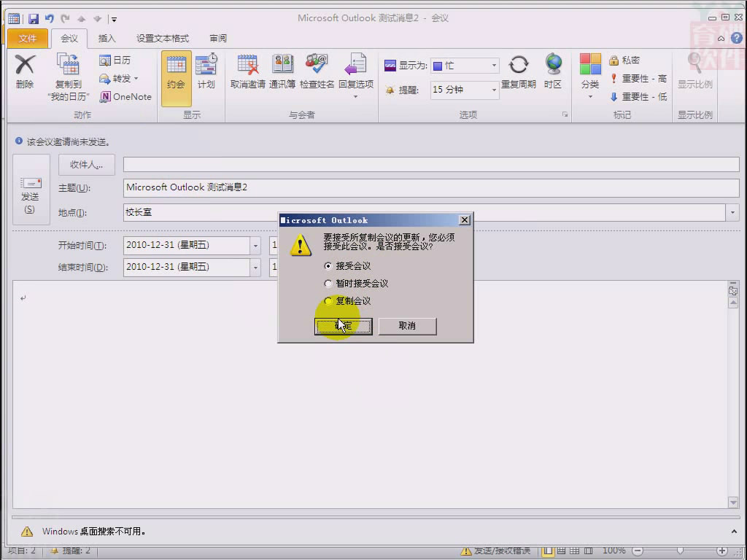Set Low Importance (重要性 - 低)

638,97
